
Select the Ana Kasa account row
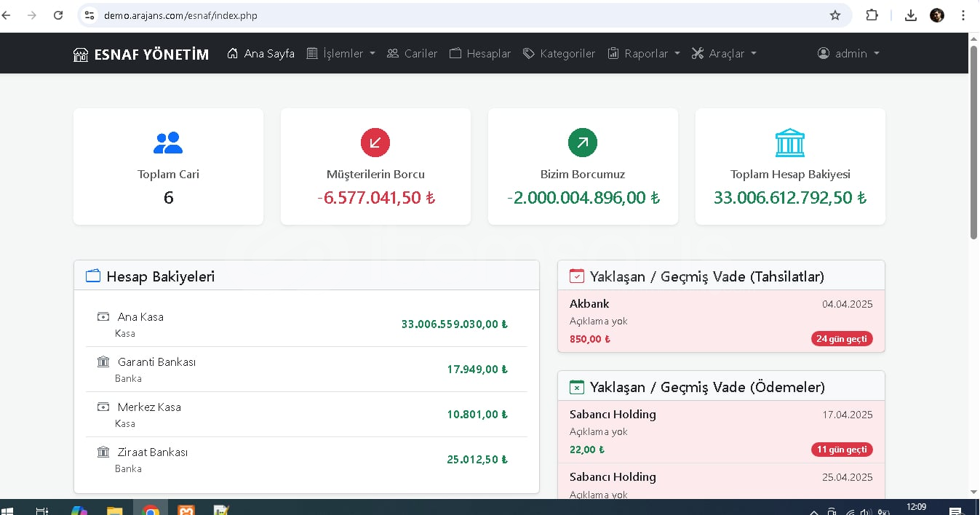[x=306, y=324]
